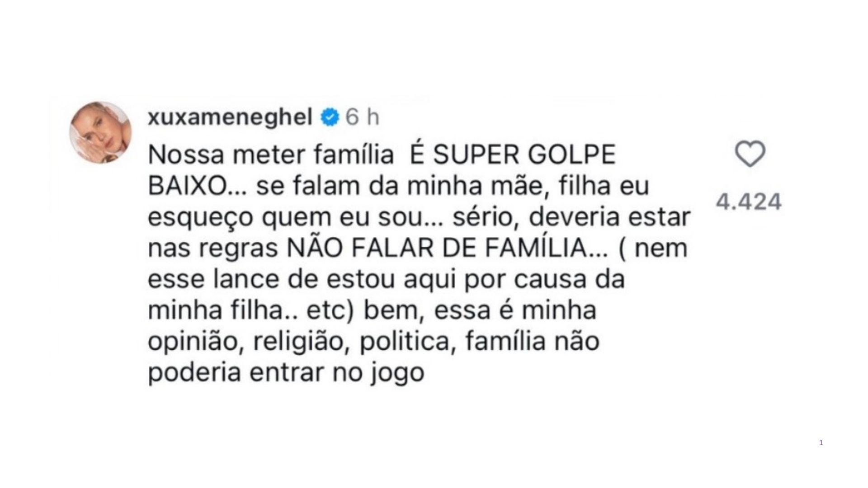Click the 6 h timestamp
Screen dimensions: 868x488
click(x=363, y=117)
